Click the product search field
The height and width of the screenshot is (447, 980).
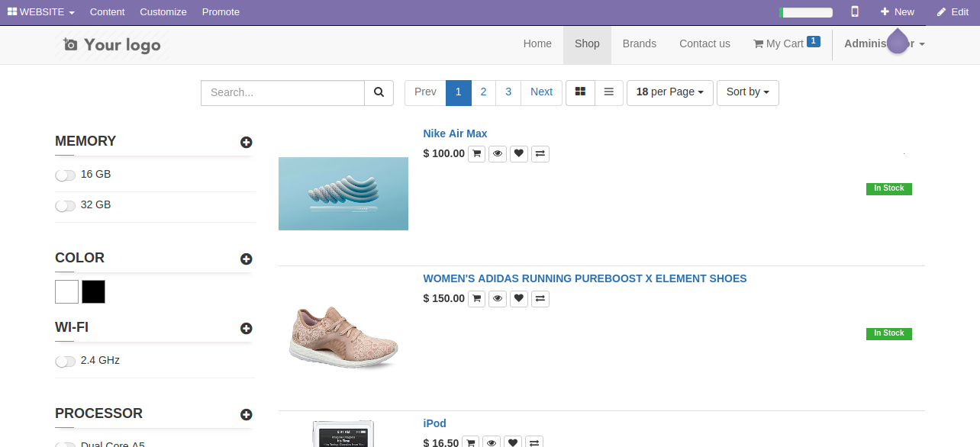tap(282, 93)
